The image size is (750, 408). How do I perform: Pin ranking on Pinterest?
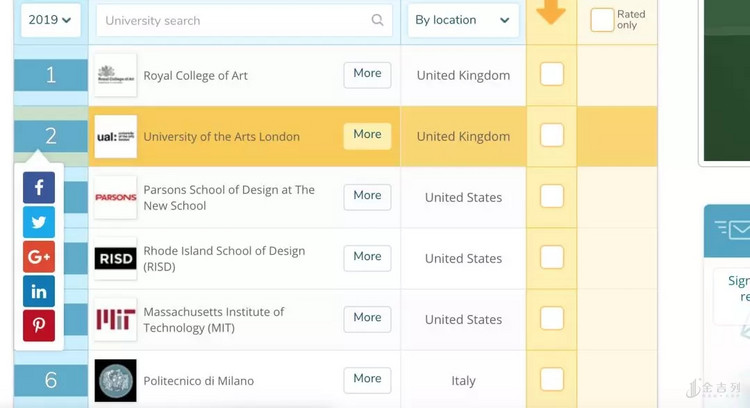pos(39,326)
